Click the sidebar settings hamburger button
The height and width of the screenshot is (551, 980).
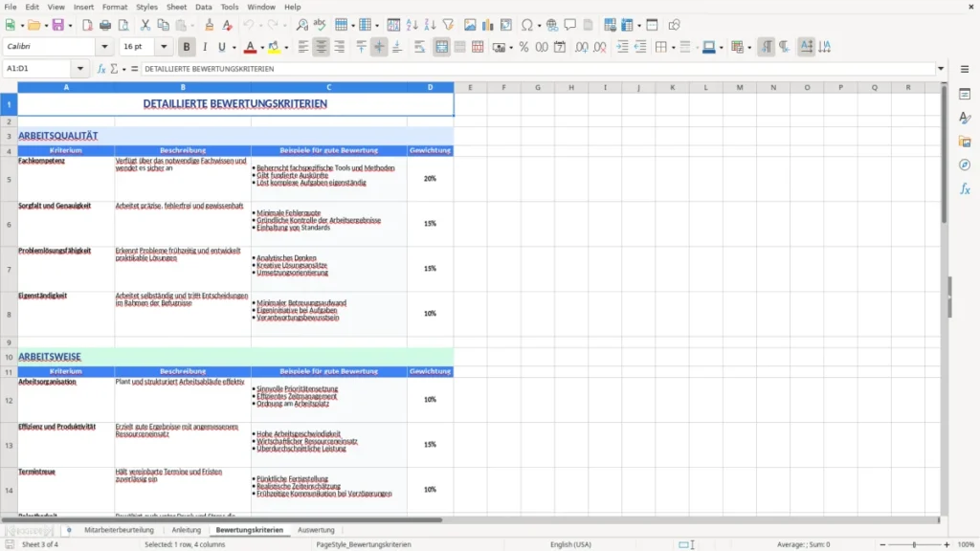tap(965, 69)
